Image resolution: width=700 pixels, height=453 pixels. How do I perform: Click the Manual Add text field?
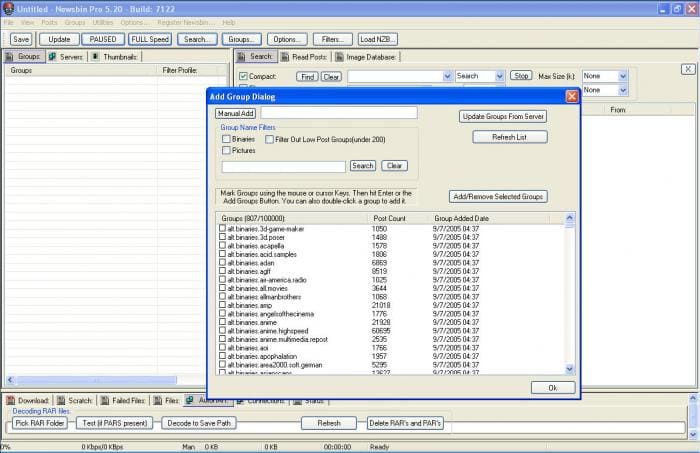coord(339,113)
